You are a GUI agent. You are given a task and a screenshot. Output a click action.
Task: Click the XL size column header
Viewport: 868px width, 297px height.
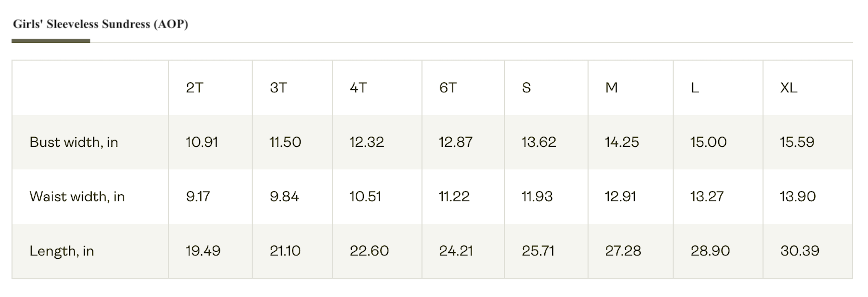pos(789,88)
